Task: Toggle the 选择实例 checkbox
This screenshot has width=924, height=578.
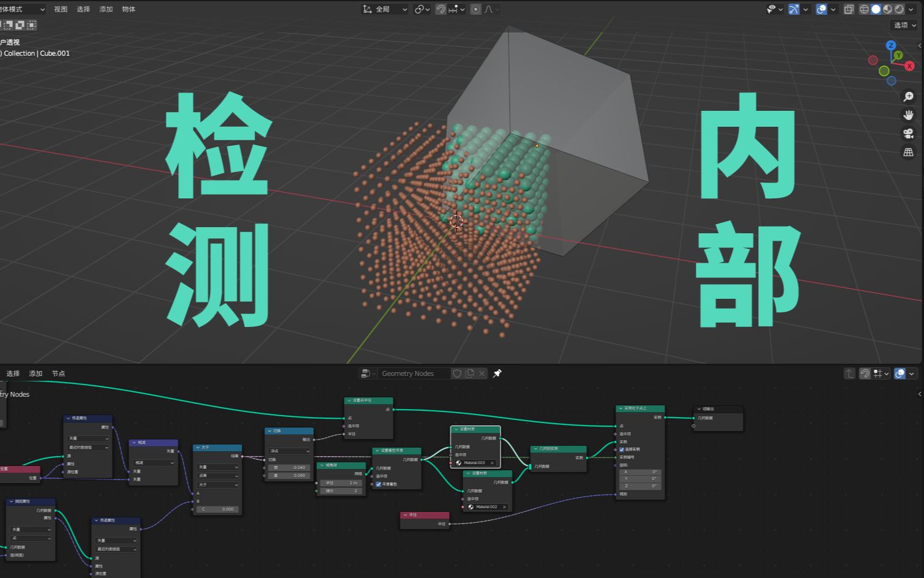Action: coord(622,449)
